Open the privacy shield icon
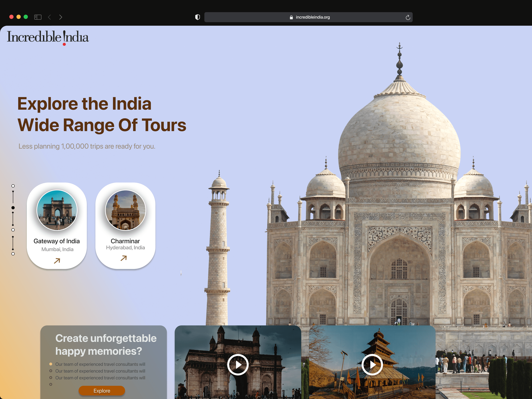532x399 pixels. coord(197,17)
